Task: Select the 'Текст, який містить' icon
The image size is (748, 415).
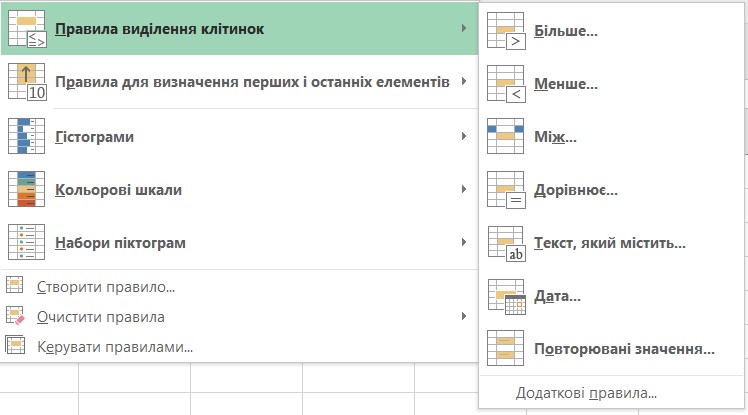Action: click(506, 243)
